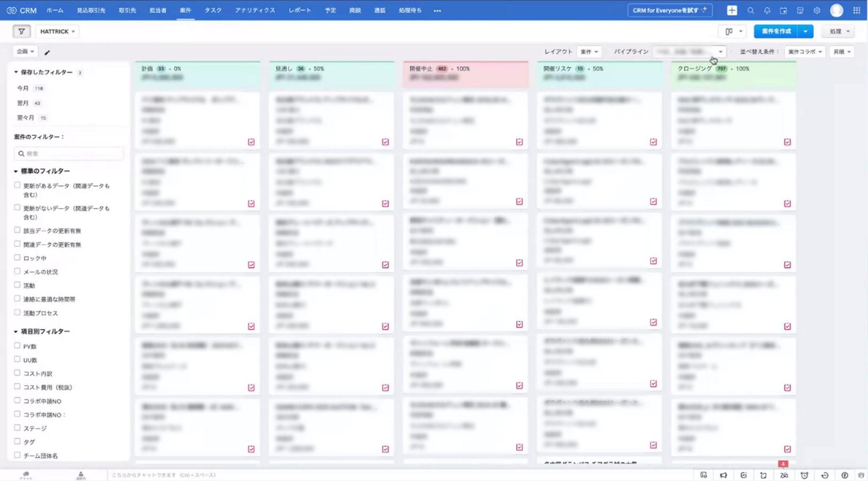This screenshot has height=481, width=868.
Task: Check the PV数 field filter
Action: 17,346
